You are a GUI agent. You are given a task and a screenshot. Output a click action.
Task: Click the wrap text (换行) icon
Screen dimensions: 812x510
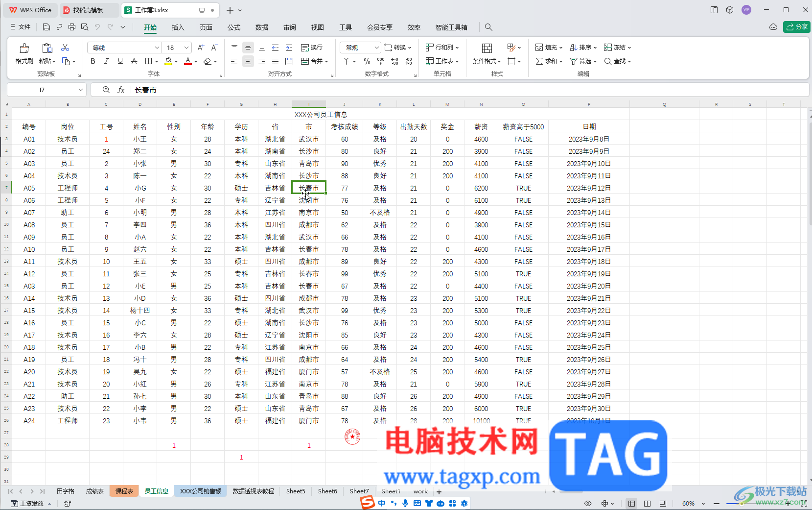(304, 48)
